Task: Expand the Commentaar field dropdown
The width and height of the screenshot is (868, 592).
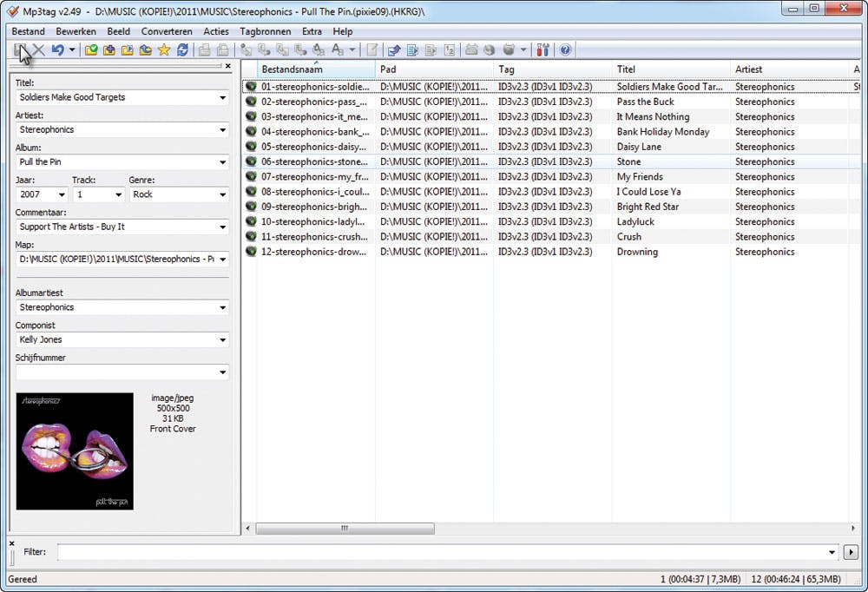Action: [222, 227]
